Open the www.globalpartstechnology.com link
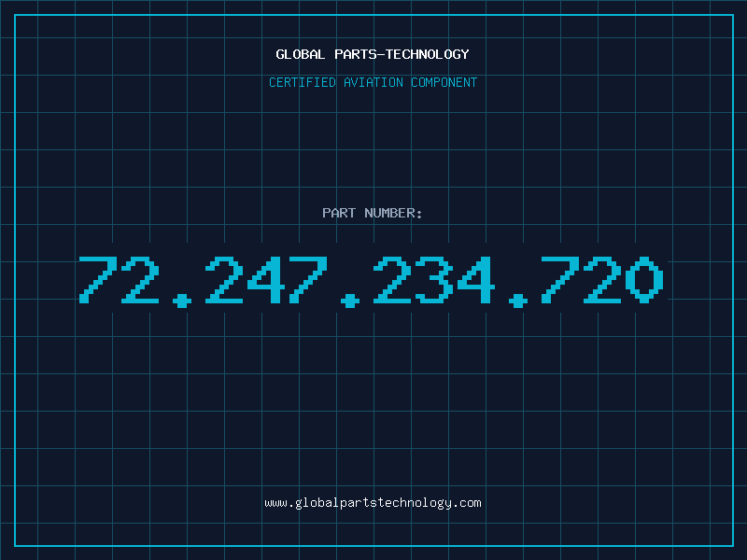 [373, 503]
